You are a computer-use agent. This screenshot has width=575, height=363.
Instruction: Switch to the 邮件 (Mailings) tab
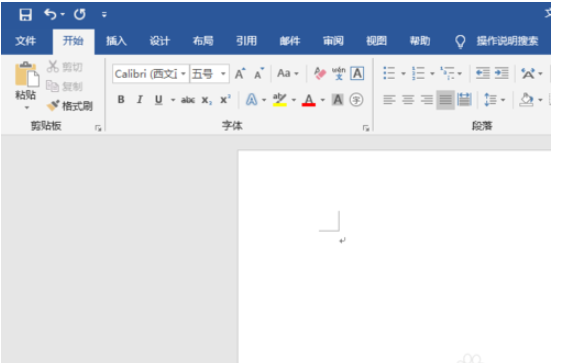[x=290, y=41]
